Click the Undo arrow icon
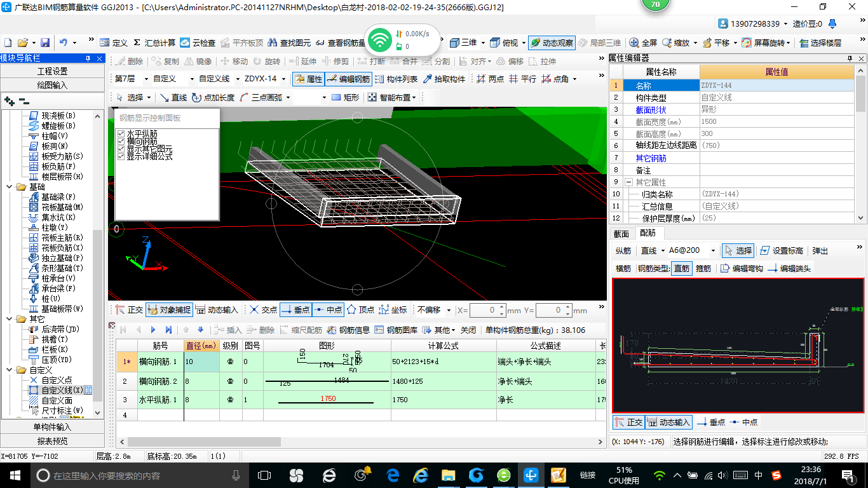This screenshot has height=488, width=868. (63, 43)
